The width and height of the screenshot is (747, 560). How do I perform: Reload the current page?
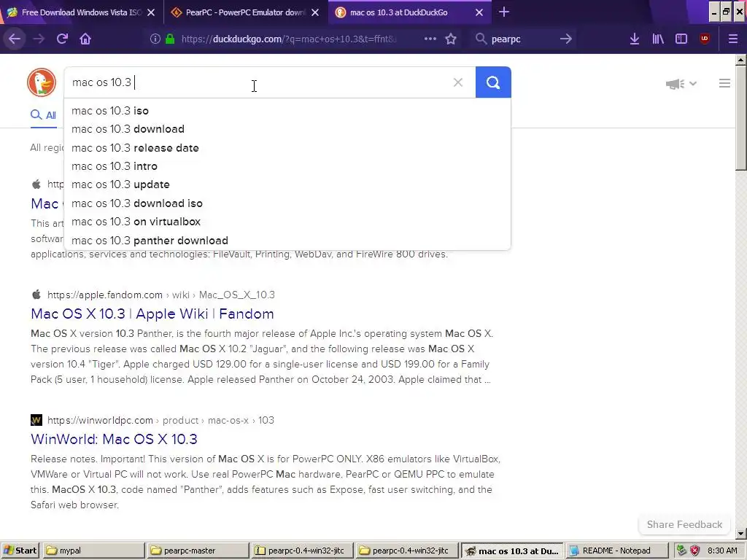62,39
